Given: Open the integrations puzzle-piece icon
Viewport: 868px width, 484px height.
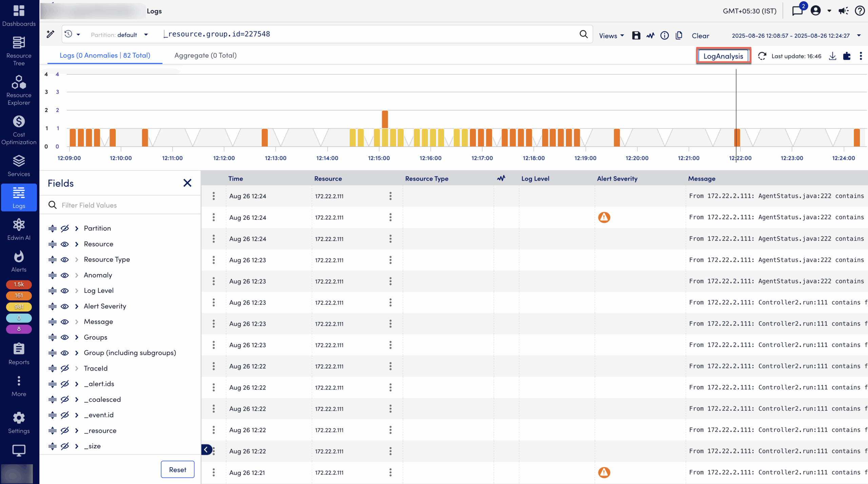Looking at the screenshot, I should 847,56.
